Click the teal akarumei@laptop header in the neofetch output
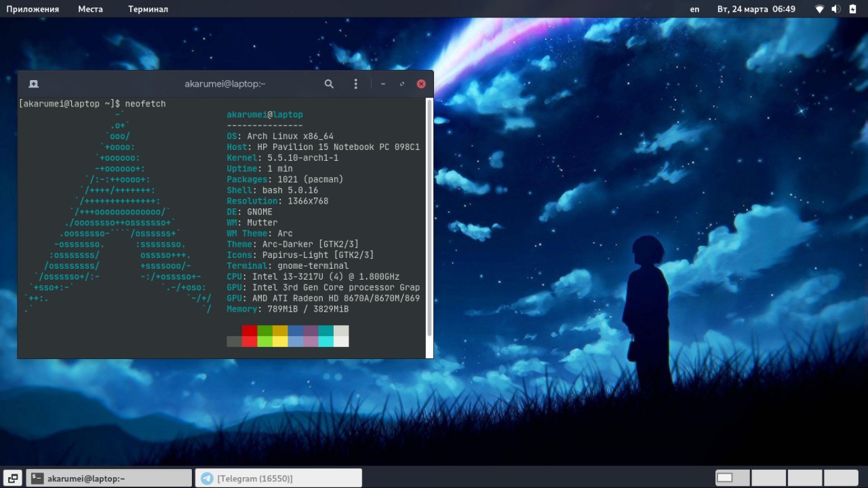Image resolution: width=868 pixels, height=488 pixels. point(265,115)
